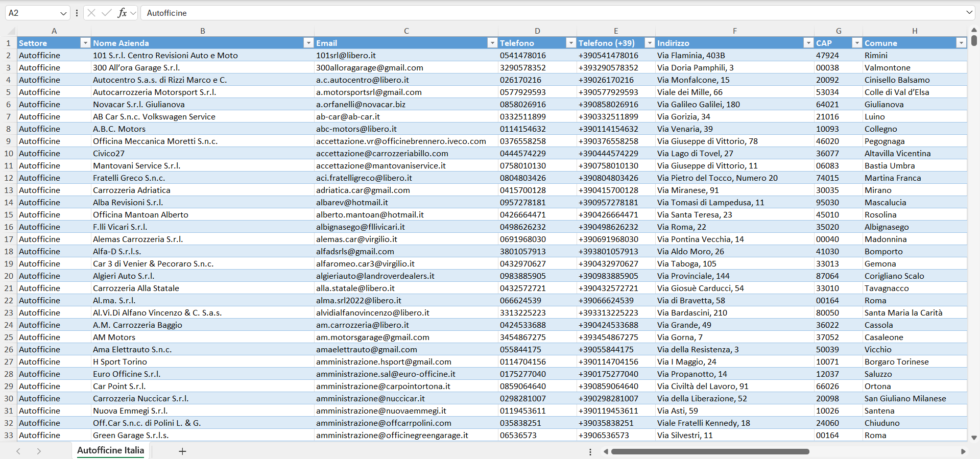Click cell Santa Maria la Carità

tap(915, 312)
